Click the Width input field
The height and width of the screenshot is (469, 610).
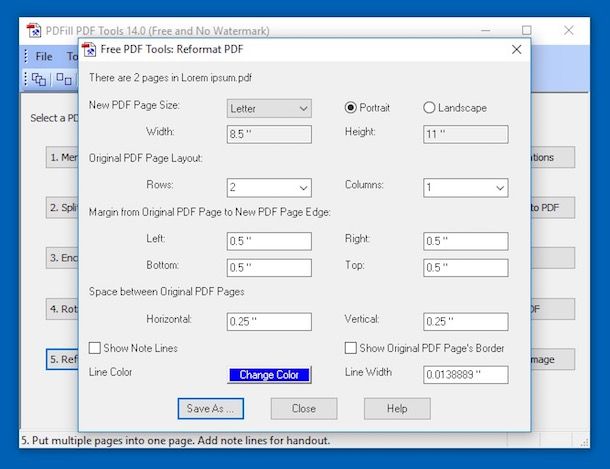pos(269,134)
